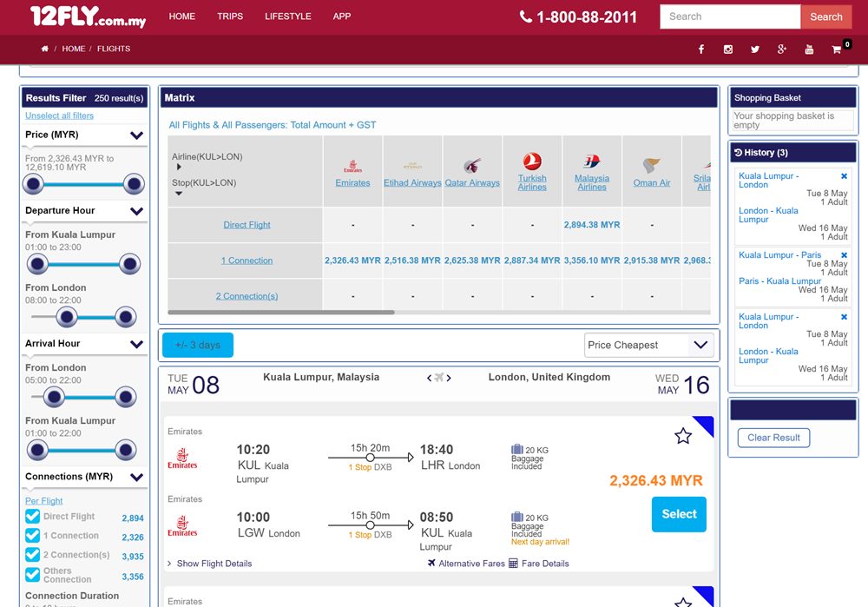
Task: Open the Twitter social icon
Action: pos(754,49)
